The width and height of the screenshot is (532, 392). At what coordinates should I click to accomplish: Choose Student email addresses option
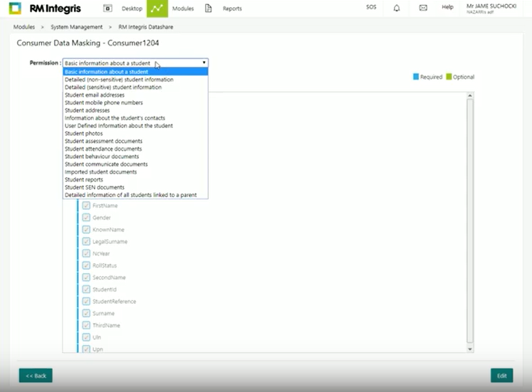click(135, 95)
